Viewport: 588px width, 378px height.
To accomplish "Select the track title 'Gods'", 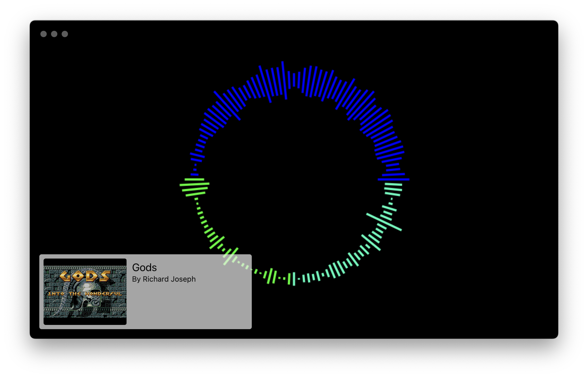I will pos(144,268).
